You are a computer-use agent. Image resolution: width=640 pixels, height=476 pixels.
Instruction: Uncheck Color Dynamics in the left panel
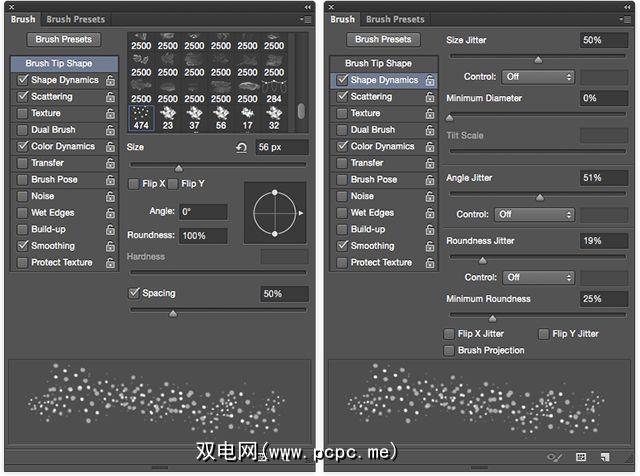pyautogui.click(x=23, y=146)
